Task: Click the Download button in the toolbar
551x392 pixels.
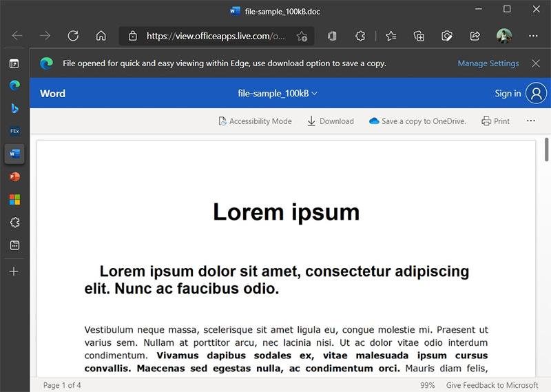Action: 330,121
